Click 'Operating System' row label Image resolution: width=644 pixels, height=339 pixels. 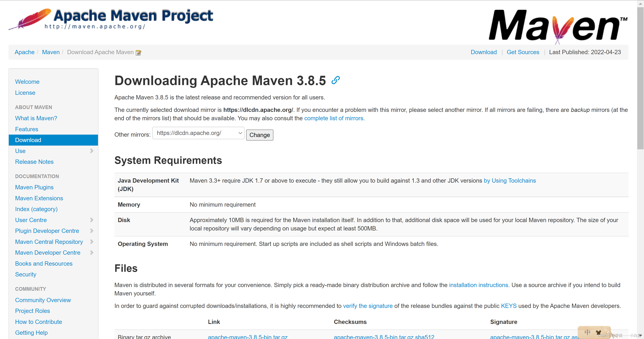143,244
